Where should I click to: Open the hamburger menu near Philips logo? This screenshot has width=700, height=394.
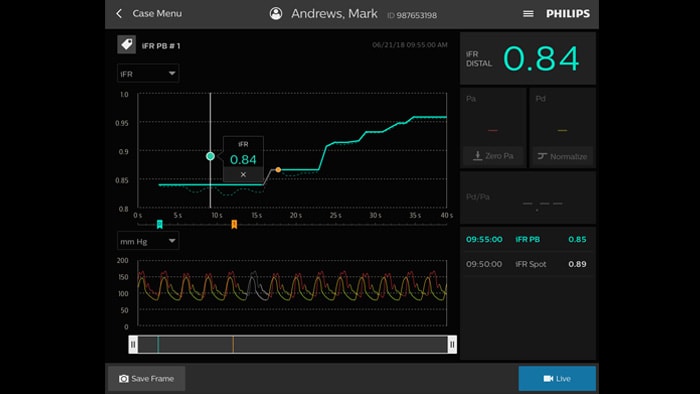[528, 14]
